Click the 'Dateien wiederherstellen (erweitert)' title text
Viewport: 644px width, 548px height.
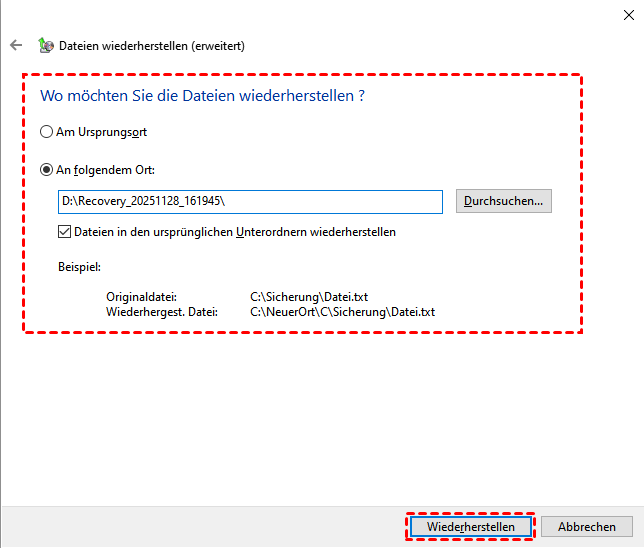(x=152, y=45)
